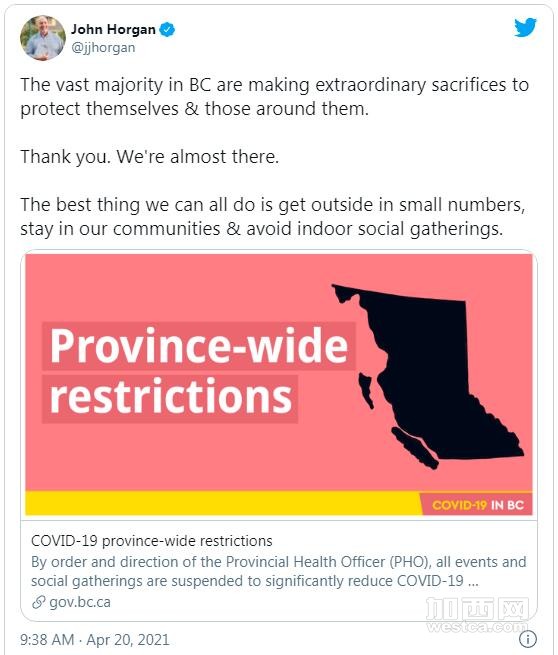Click the Twitter bird logo
The image size is (558, 655).
525,28
